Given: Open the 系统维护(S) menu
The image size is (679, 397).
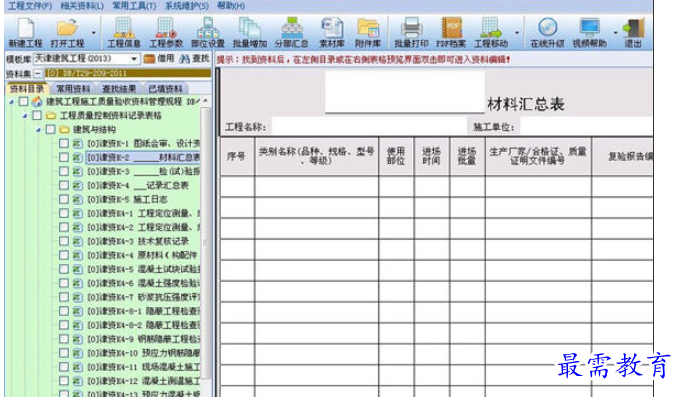Looking at the screenshot, I should (187, 6).
